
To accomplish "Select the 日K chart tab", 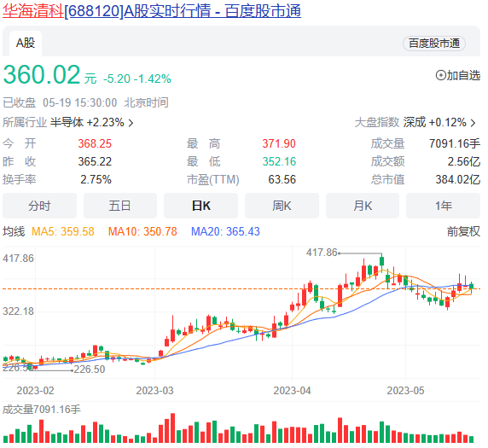I will point(201,206).
